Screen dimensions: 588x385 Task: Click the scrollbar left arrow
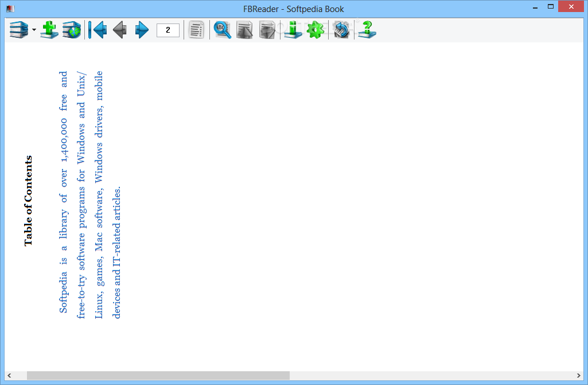click(9, 375)
